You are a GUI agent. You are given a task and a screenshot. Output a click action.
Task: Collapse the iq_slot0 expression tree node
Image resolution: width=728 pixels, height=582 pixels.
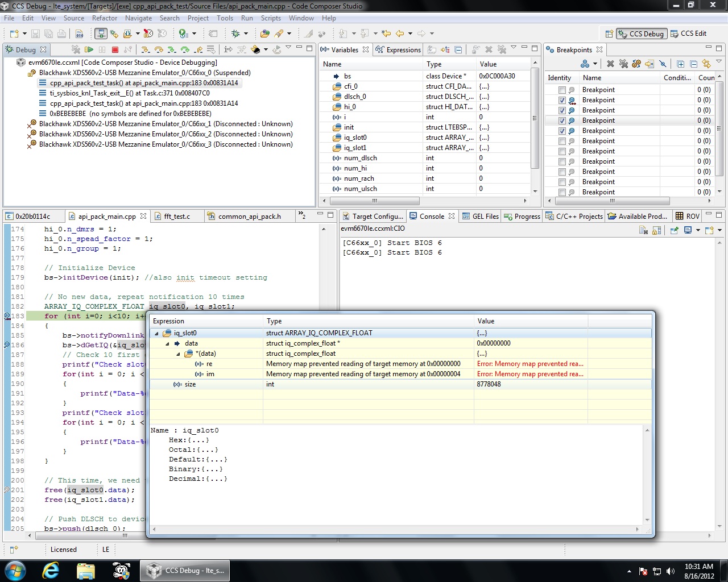pos(156,334)
